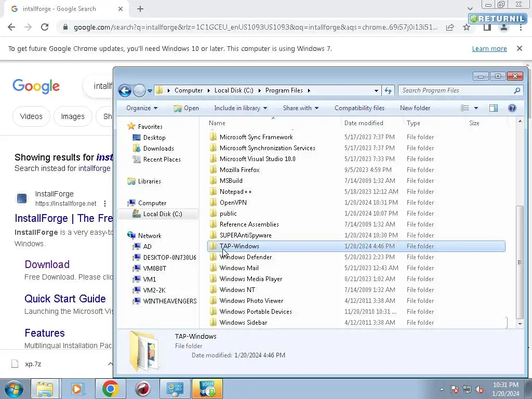Select the Notepad++ folder icon
Screen dimensions: 532x399
point(213,191)
